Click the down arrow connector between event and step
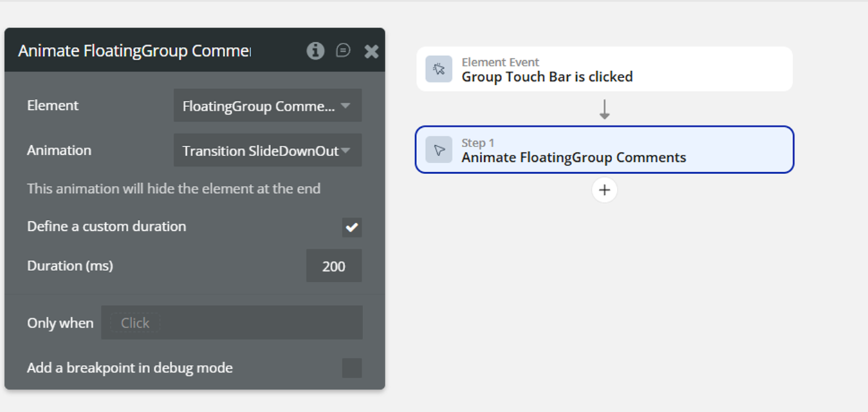This screenshot has height=412, width=868. click(604, 109)
